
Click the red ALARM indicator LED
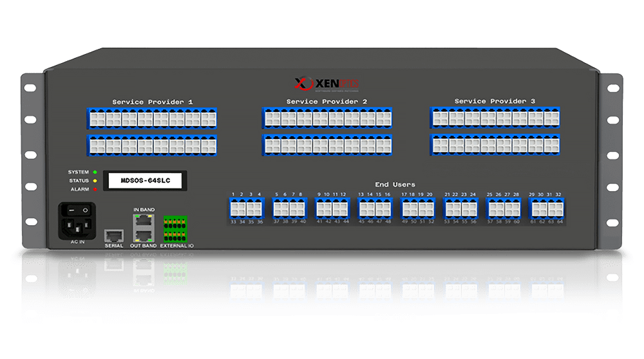pyautogui.click(x=95, y=189)
